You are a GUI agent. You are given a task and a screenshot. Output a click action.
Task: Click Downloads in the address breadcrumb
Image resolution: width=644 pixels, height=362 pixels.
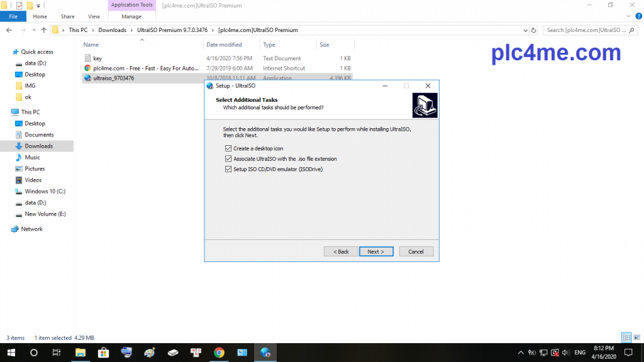(x=112, y=30)
